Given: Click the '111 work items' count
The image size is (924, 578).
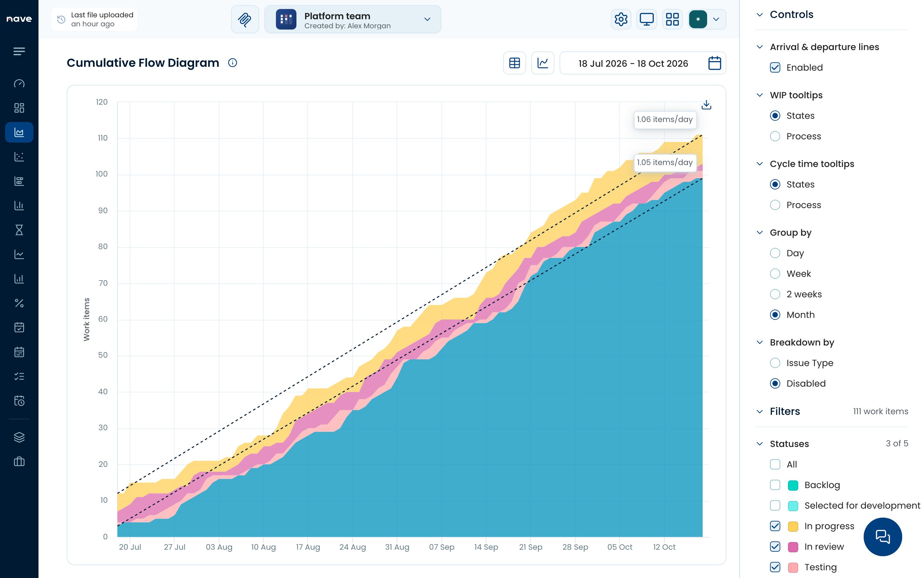Looking at the screenshot, I should pyautogui.click(x=880, y=412).
